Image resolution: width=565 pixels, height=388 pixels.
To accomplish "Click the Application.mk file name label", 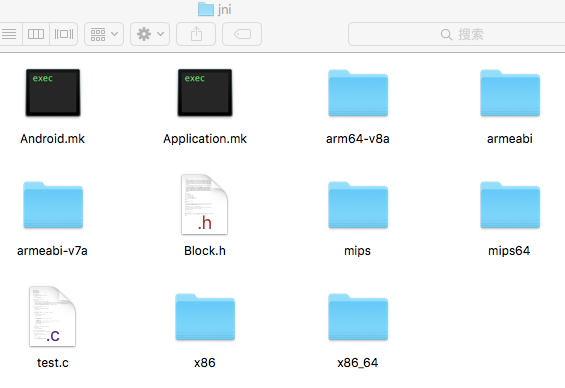I will pyautogui.click(x=205, y=139).
